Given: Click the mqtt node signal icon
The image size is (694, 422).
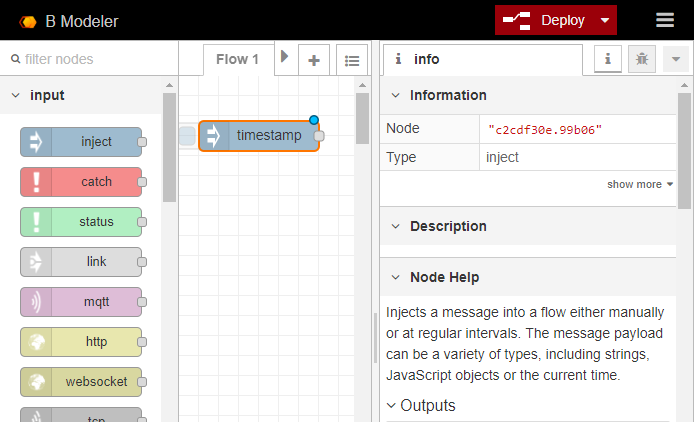Looking at the screenshot, I should [x=36, y=302].
